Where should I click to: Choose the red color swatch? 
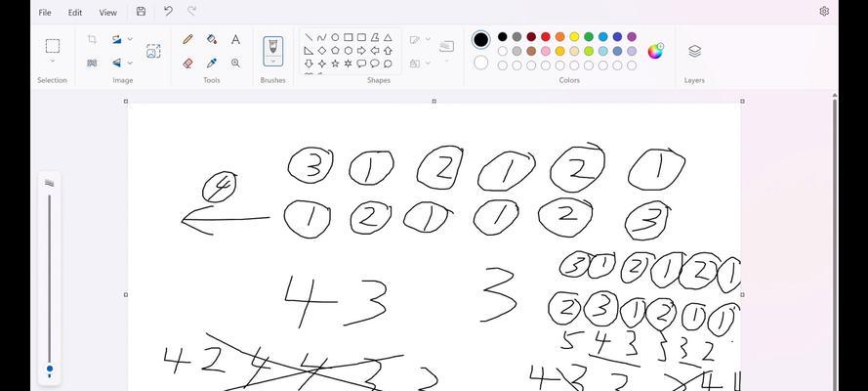tap(546, 36)
